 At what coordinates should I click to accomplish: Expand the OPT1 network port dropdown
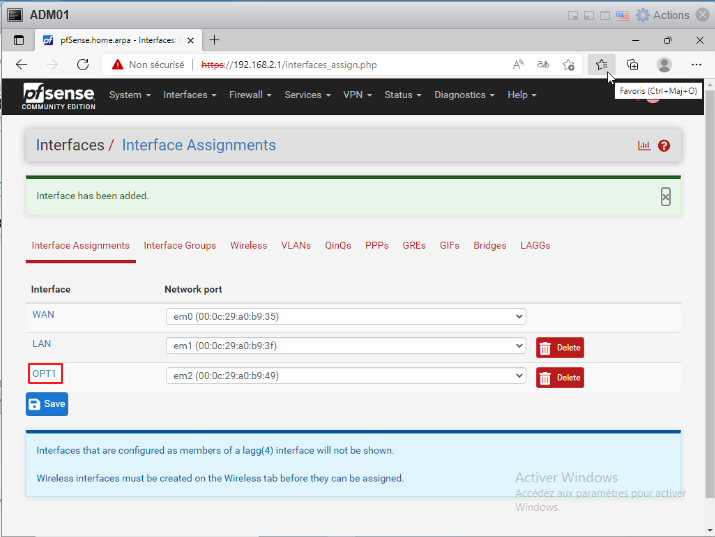[x=345, y=376]
